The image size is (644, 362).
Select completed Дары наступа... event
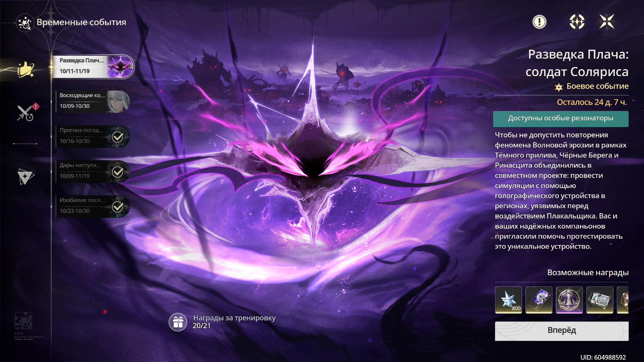92,171
